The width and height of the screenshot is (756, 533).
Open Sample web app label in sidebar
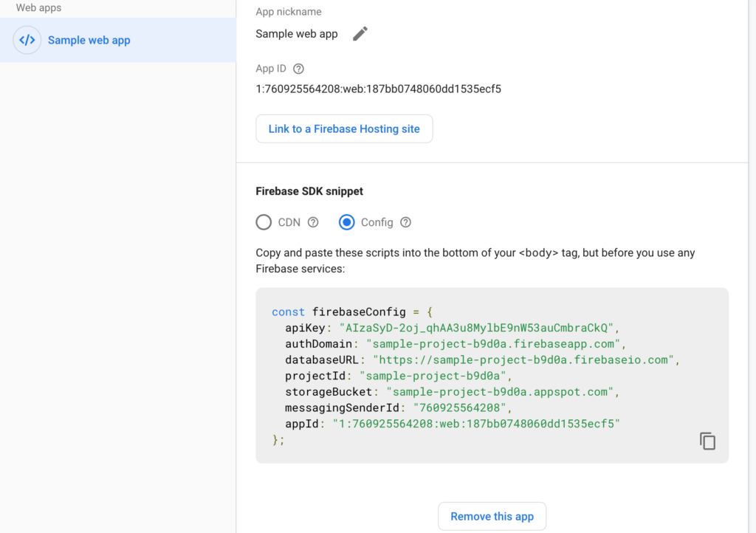pyautogui.click(x=89, y=41)
